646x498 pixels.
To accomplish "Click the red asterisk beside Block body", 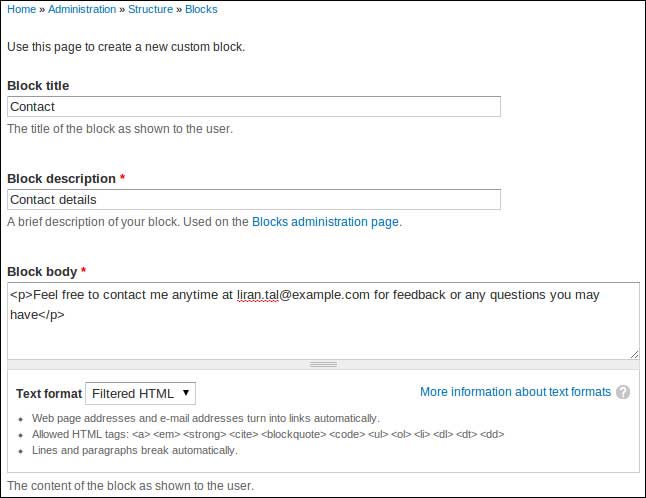I will point(84,272).
